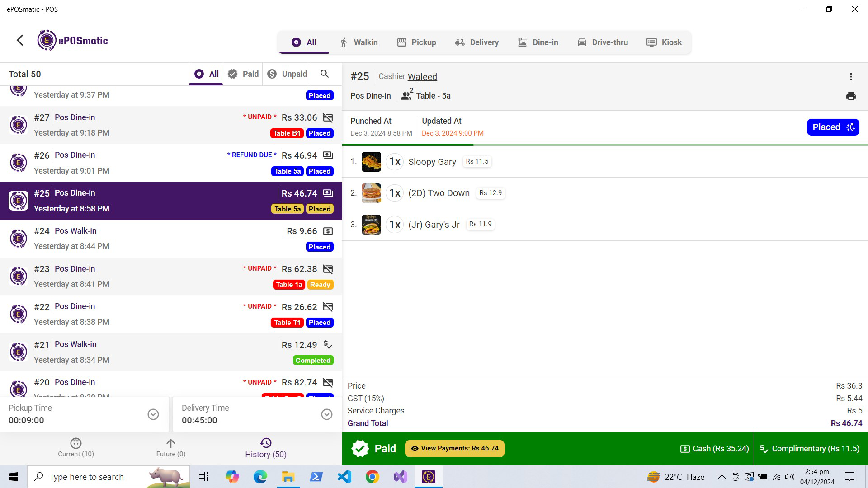The image size is (868, 488).
Task: Click the weather 22°C Haze widget
Action: [675, 477]
